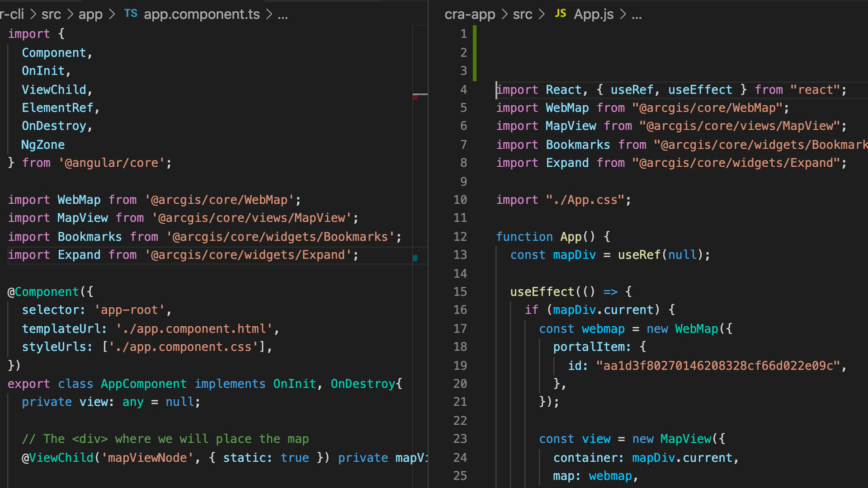The height and width of the screenshot is (488, 868).
Task: Open the App.js breadcrumb dropdown
Action: (x=594, y=14)
